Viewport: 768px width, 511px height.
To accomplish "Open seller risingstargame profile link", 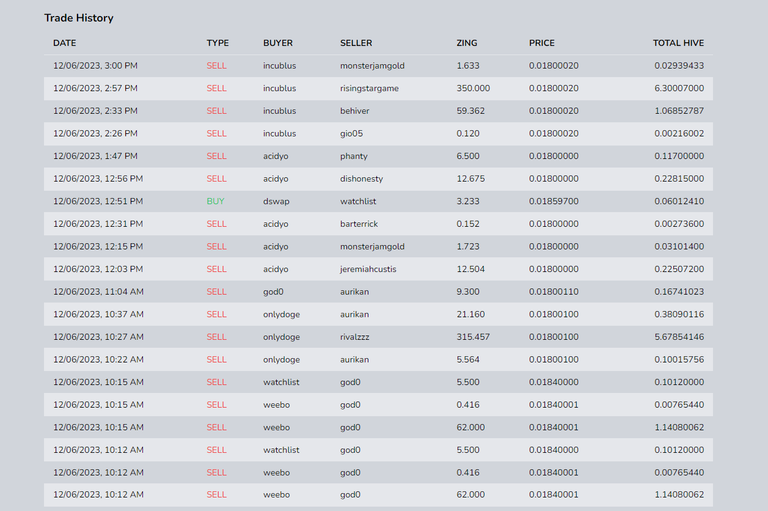I will 369,88.
